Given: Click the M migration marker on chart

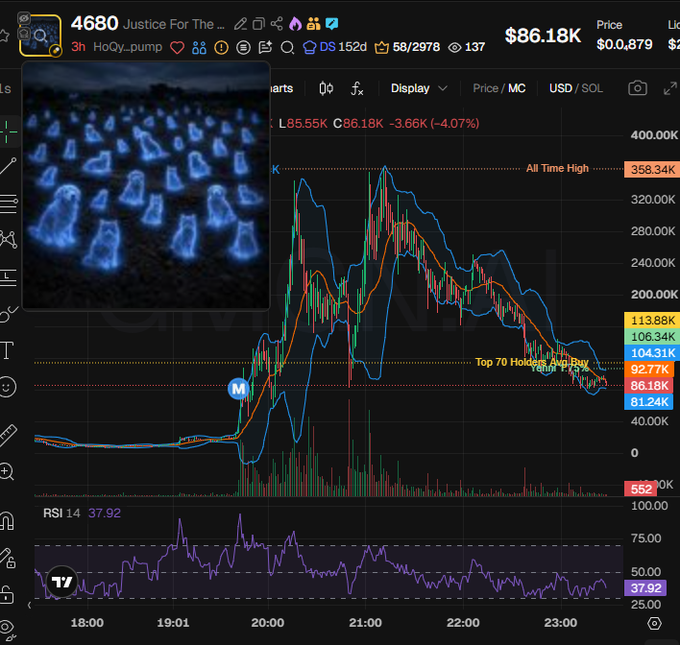Looking at the screenshot, I should pyautogui.click(x=239, y=389).
